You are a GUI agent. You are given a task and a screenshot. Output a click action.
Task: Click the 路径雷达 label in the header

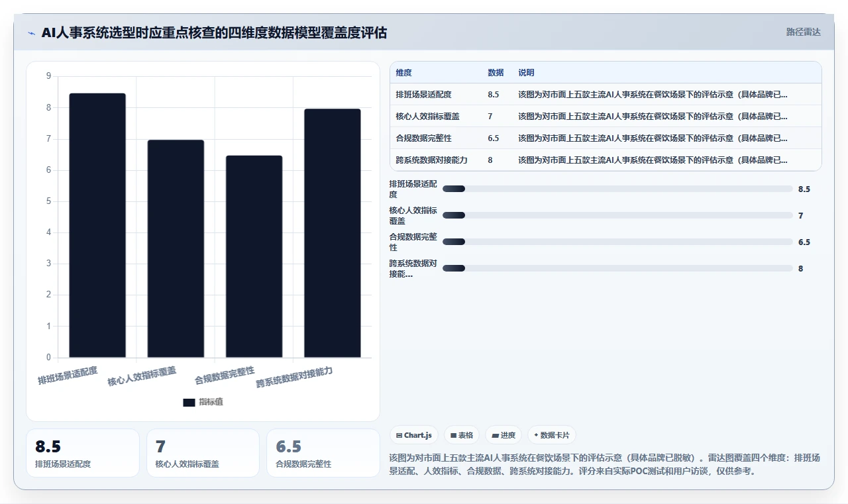click(x=803, y=32)
